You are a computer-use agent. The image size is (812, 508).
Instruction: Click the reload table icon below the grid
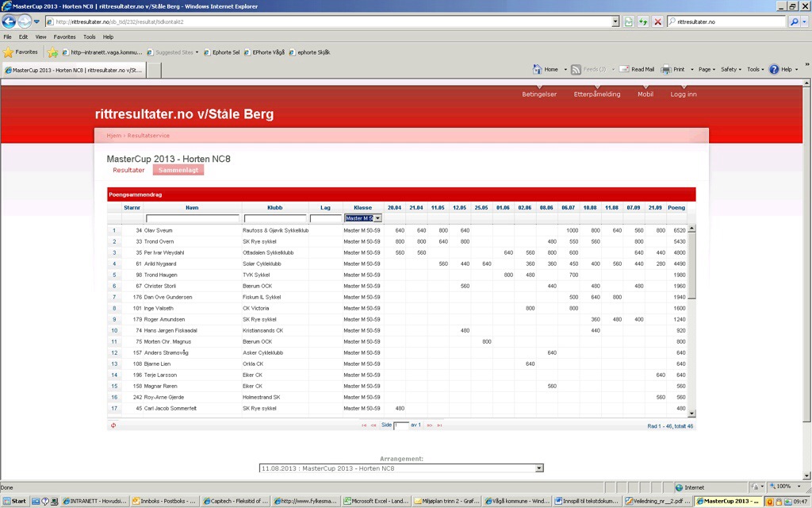[114, 425]
